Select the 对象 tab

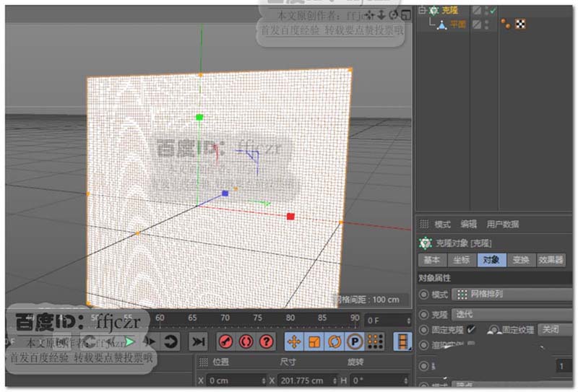click(x=491, y=260)
